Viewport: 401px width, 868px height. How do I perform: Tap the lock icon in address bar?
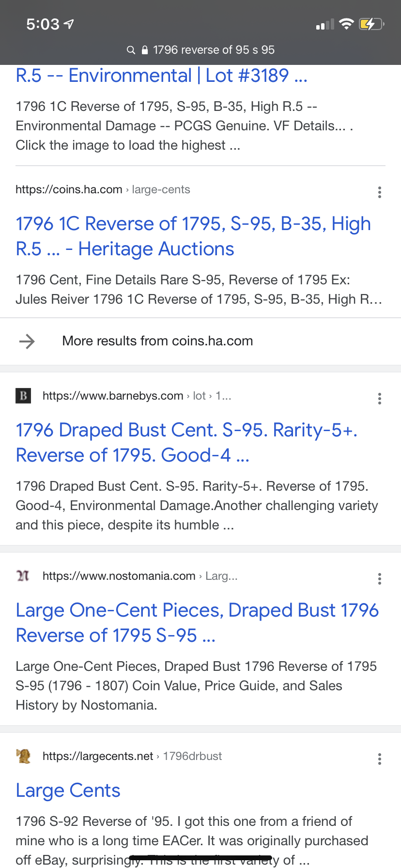point(144,50)
